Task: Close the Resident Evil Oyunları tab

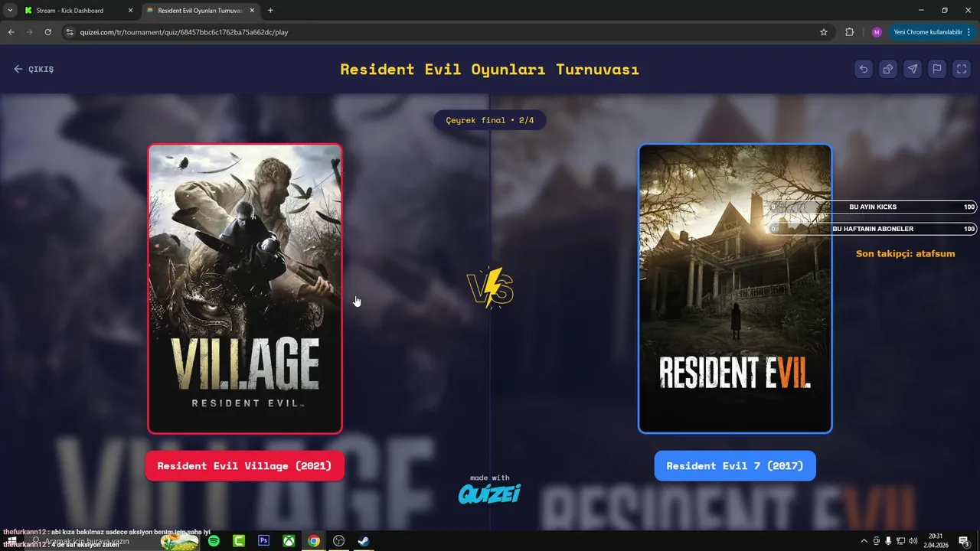Action: point(253,11)
